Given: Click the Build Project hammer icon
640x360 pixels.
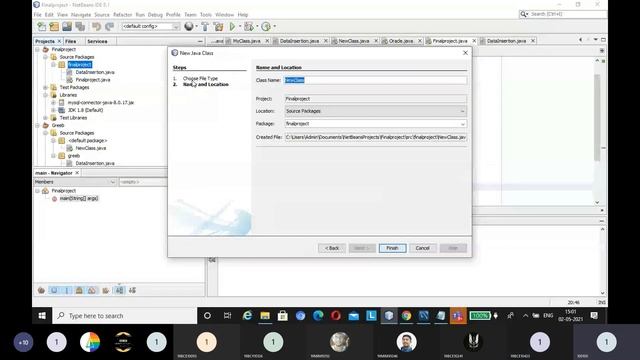Looking at the screenshot, I should 205,27.
